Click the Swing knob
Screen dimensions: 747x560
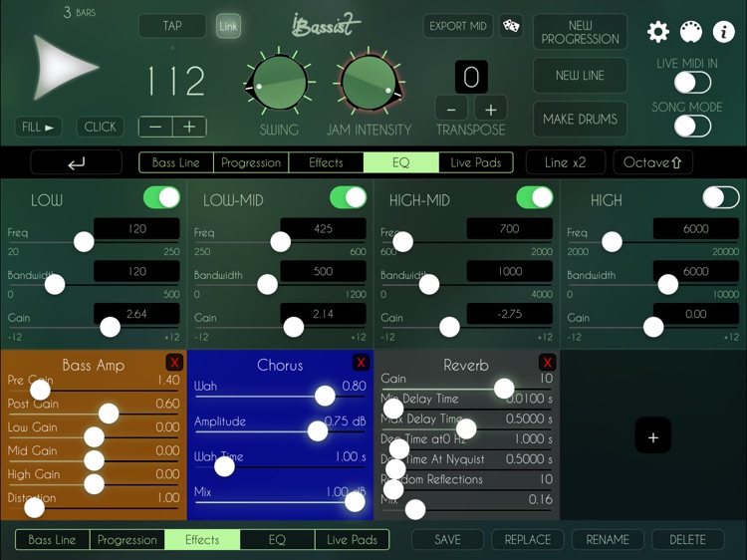point(279,82)
